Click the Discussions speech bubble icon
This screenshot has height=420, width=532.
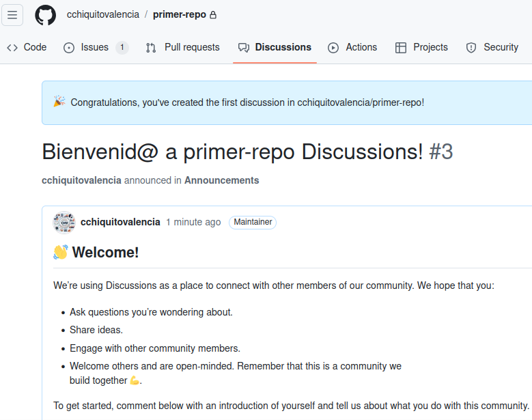tap(244, 48)
